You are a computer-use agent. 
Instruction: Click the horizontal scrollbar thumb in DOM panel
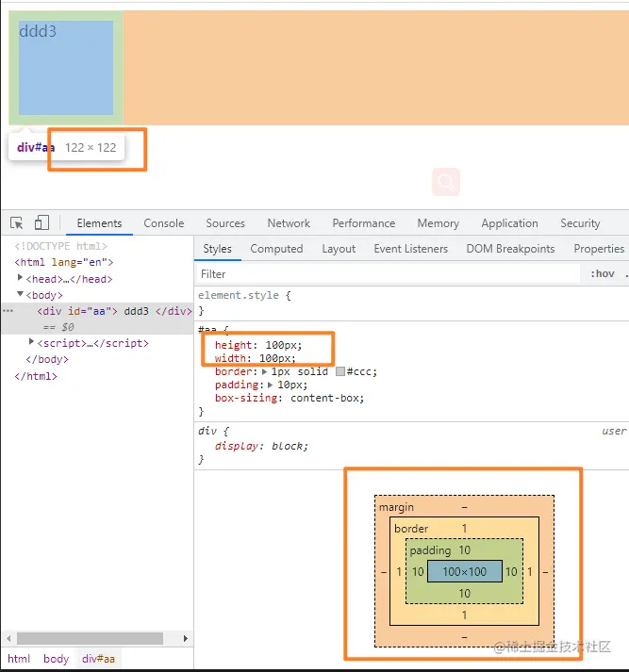(x=90, y=639)
